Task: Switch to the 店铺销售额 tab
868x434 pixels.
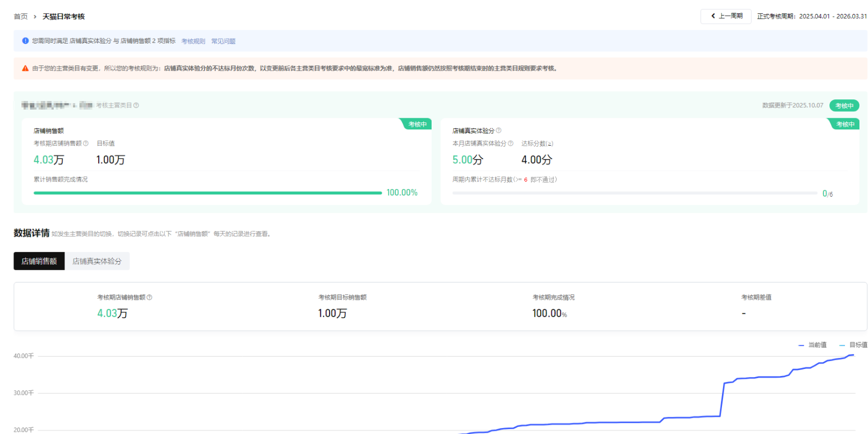Action: tap(39, 261)
